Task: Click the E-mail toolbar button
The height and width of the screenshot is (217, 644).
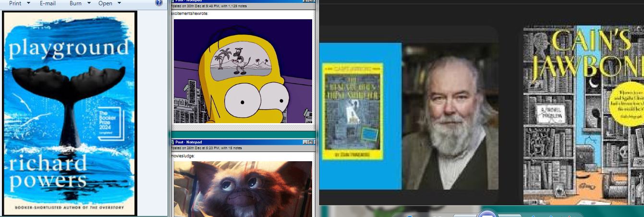Action: pos(48,3)
